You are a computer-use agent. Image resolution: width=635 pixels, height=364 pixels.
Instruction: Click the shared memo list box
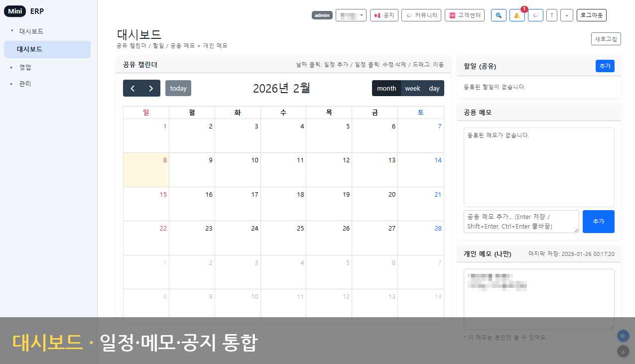click(x=539, y=167)
